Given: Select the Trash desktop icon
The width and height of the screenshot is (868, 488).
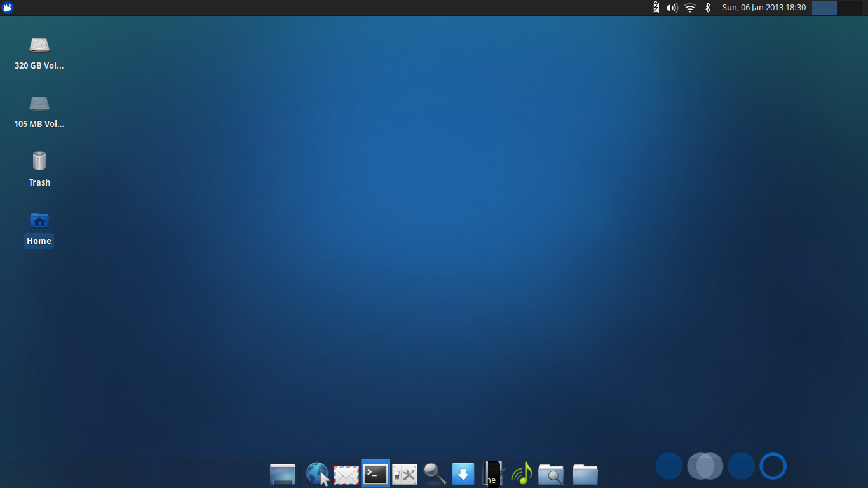Looking at the screenshot, I should pyautogui.click(x=39, y=161).
